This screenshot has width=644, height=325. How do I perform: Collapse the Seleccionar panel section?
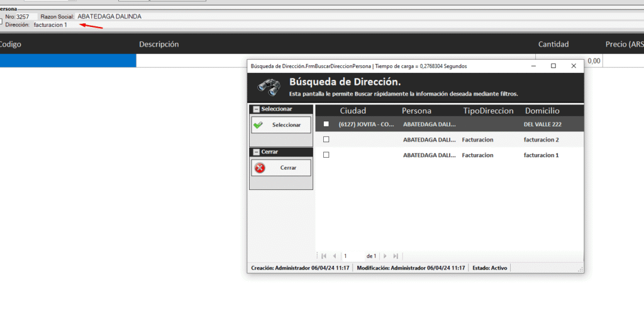coord(256,109)
